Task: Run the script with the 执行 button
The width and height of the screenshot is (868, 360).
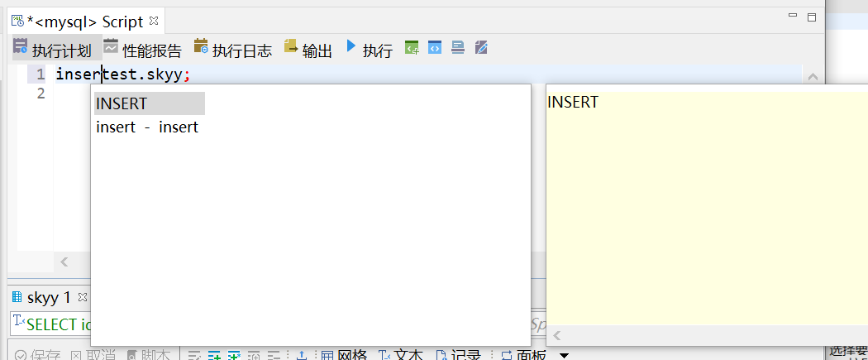Action: click(369, 50)
